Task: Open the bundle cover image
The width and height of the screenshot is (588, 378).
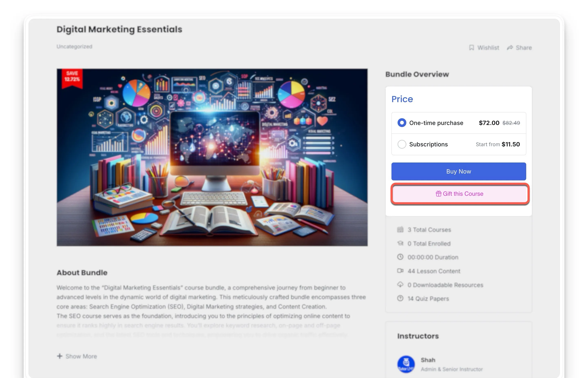Action: 212,157
